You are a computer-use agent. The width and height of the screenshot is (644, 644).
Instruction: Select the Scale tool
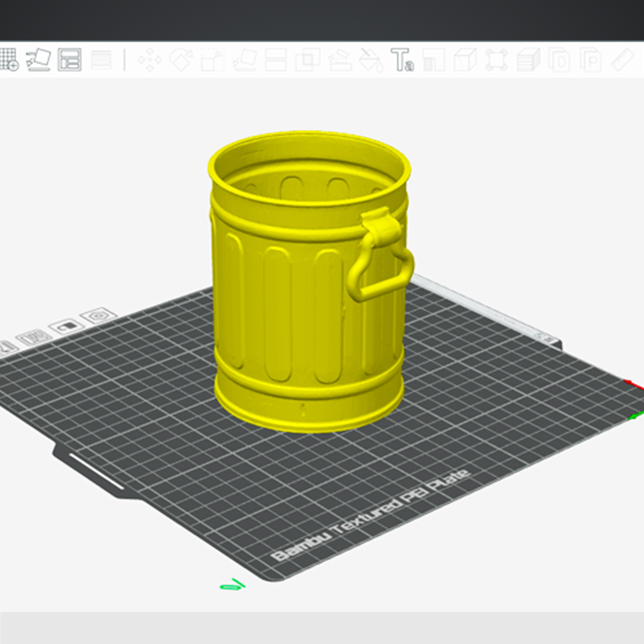click(213, 60)
